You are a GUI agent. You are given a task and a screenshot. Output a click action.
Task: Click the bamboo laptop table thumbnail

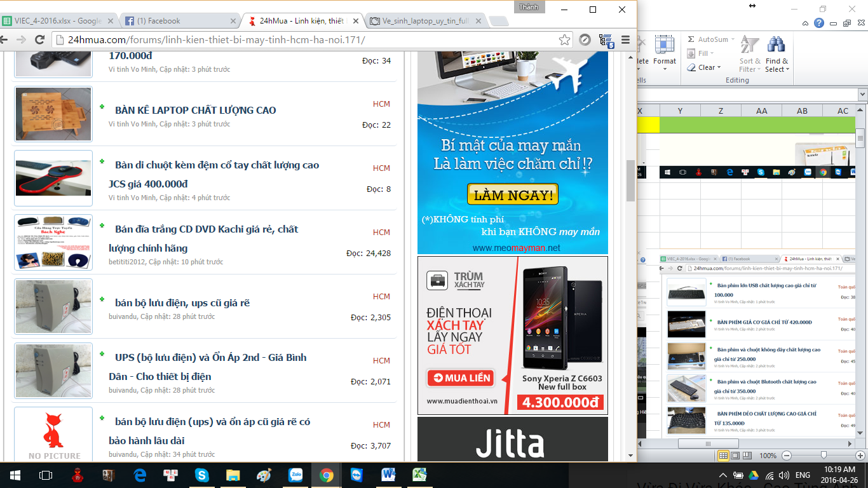pos(53,114)
